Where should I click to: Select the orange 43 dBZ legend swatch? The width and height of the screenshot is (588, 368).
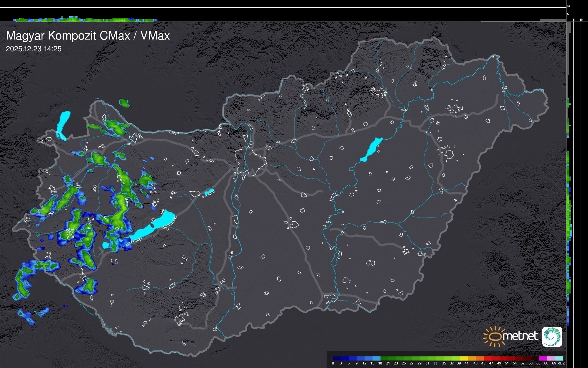[x=479, y=358]
